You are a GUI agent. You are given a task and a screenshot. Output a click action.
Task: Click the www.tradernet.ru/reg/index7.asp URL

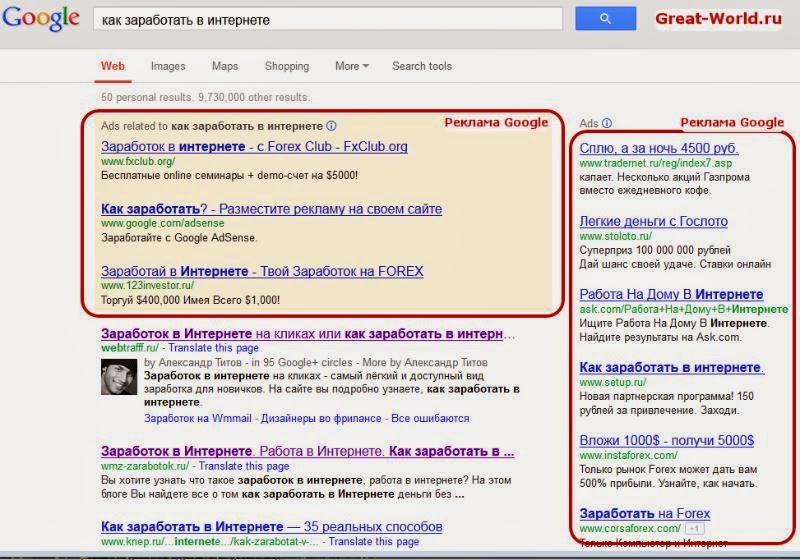coord(656,163)
